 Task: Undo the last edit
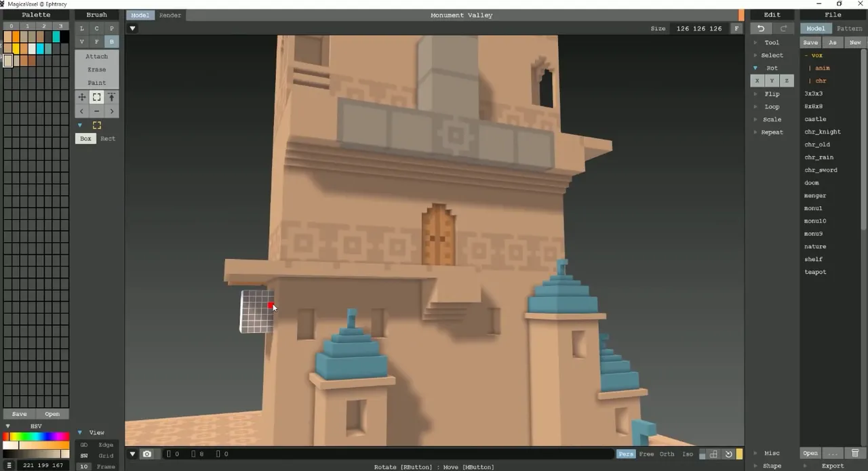coord(761,28)
